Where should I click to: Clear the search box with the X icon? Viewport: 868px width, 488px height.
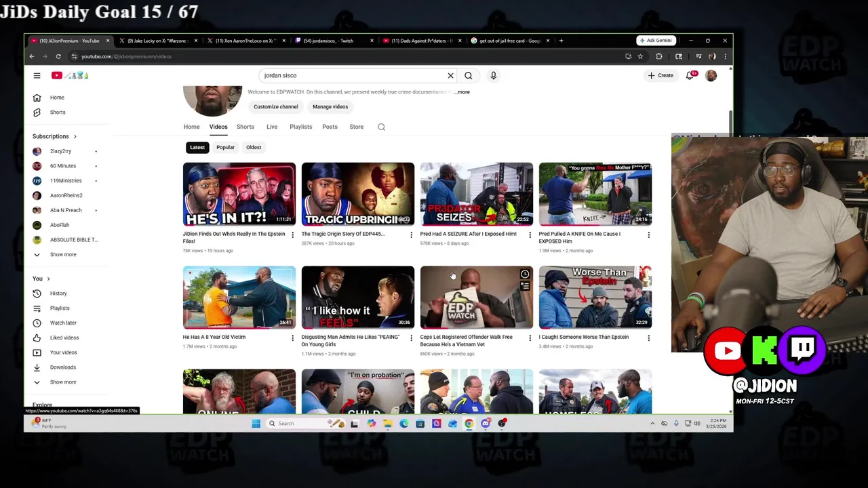[x=450, y=75]
